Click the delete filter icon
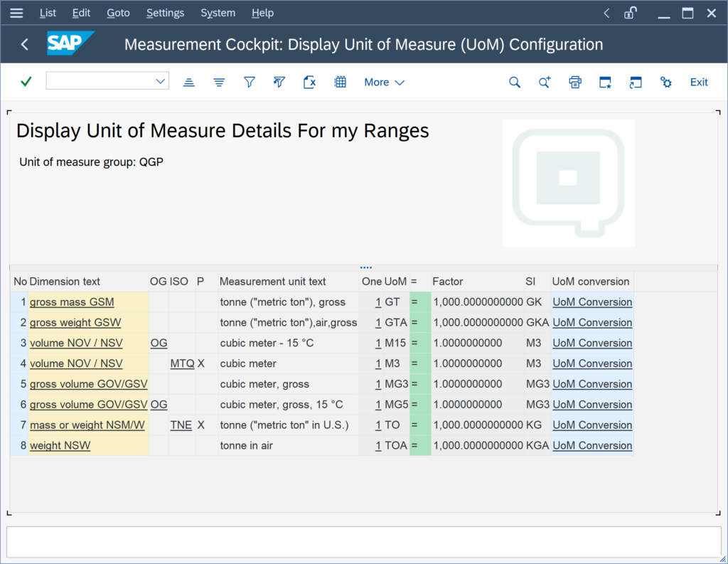Screen dimensions: 728x564 coord(279,83)
